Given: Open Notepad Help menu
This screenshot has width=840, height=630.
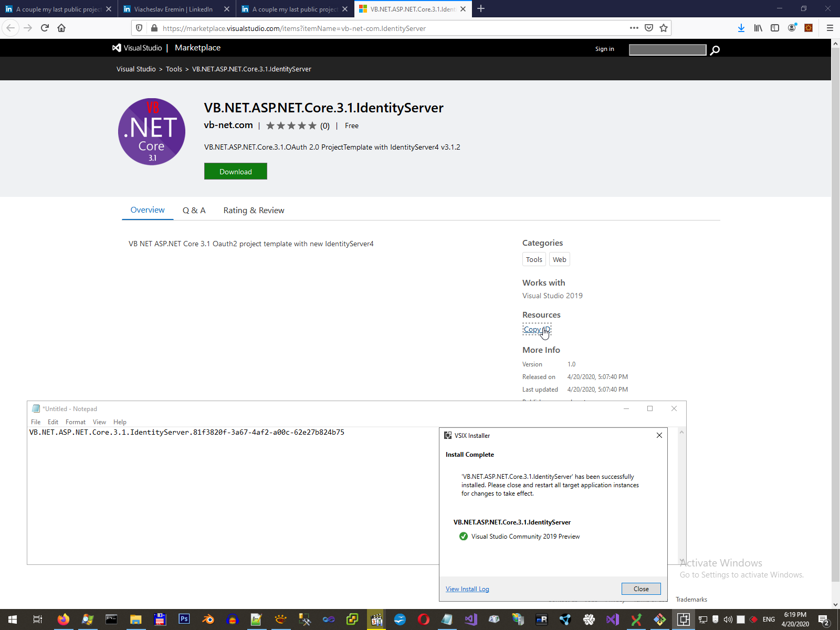Looking at the screenshot, I should 120,422.
